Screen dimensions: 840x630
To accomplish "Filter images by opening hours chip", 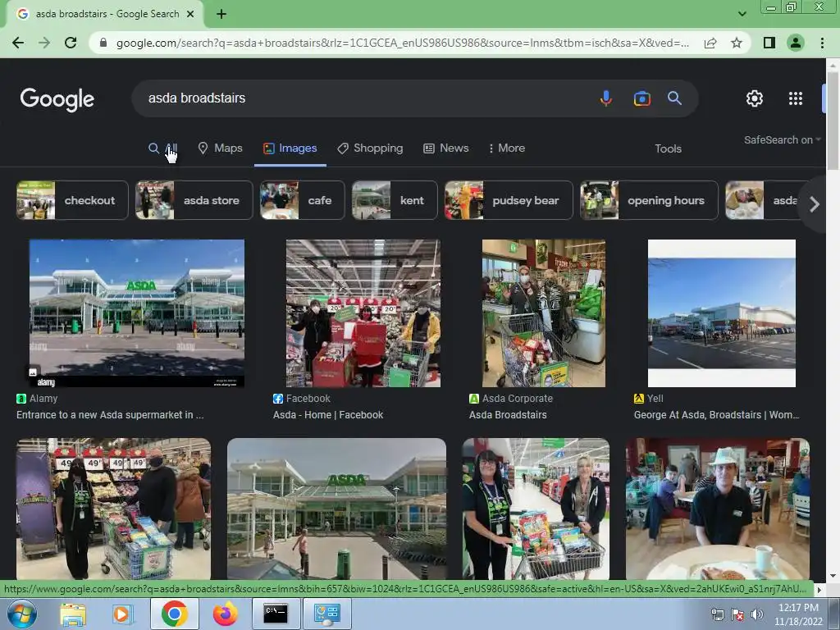I will pyautogui.click(x=649, y=200).
